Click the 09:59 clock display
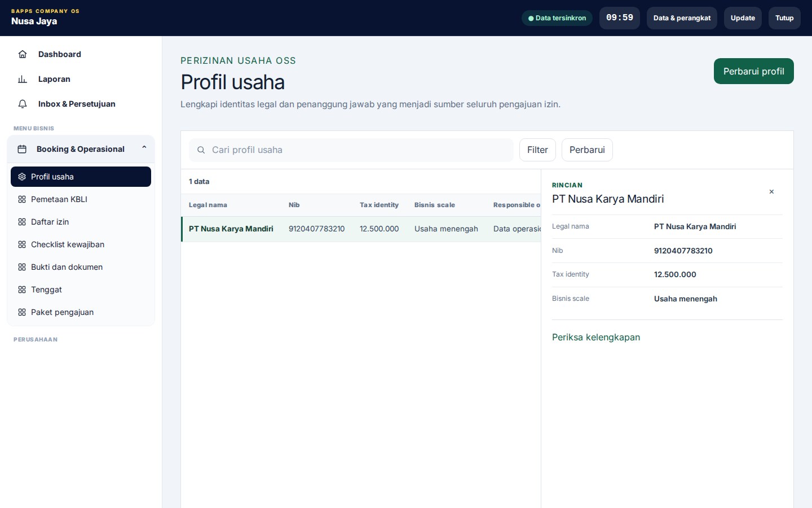This screenshot has width=812, height=508. (620, 18)
